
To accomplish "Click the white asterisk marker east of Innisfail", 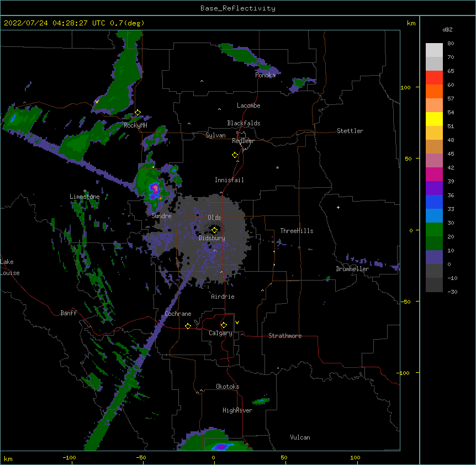I will pos(277,167).
